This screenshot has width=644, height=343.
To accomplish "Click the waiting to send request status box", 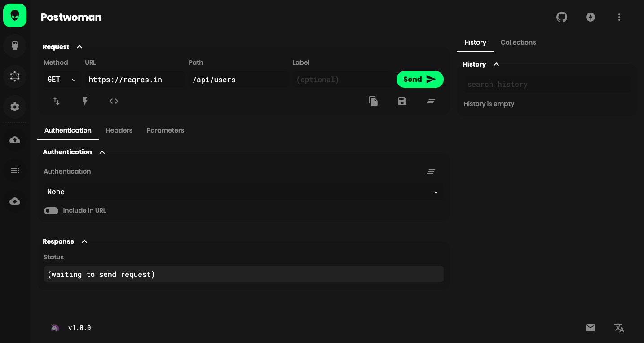I will tap(243, 274).
